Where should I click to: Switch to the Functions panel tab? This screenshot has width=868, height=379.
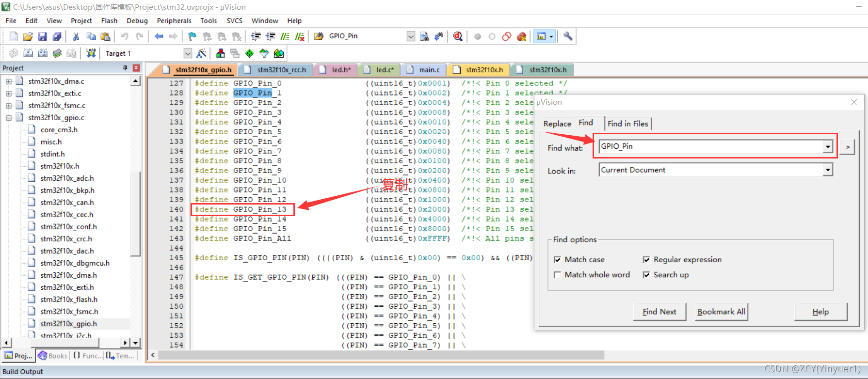87,356
